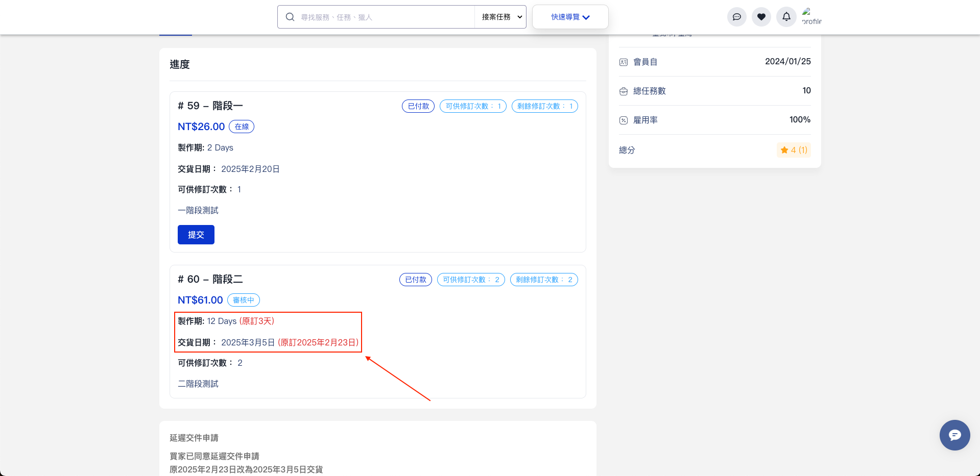Click the magnifier icon in the search bar
Screen dimensions: 980x476
click(x=290, y=17)
